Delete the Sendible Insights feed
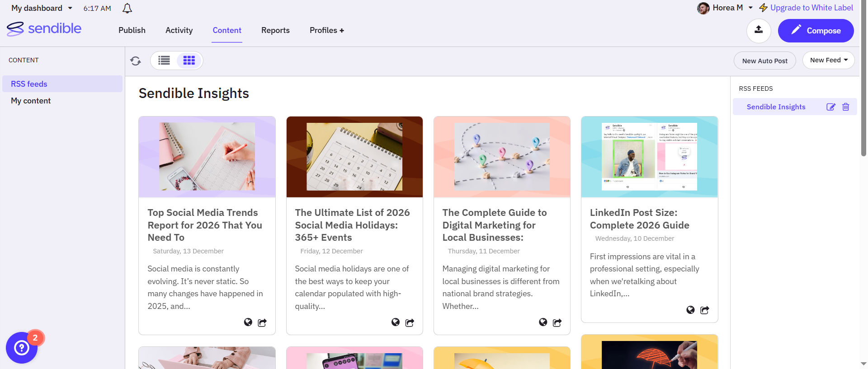868x369 pixels. [846, 107]
